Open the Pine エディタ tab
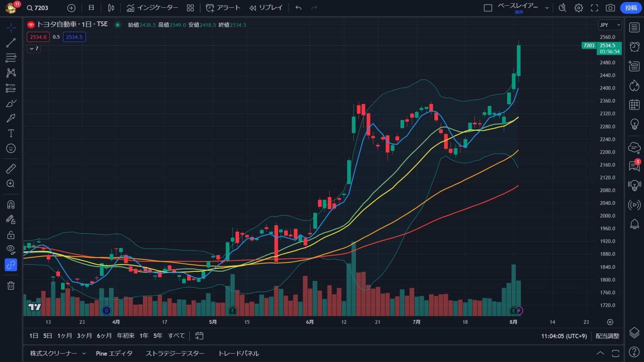The image size is (644, 362). 114,353
